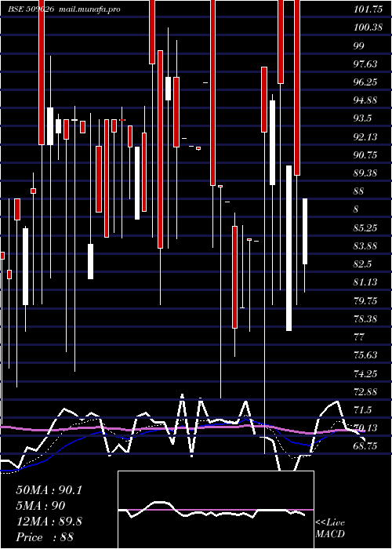The width and height of the screenshot is (392, 549).
Task: Click the 85.25 price axis label
Action: [365, 228]
